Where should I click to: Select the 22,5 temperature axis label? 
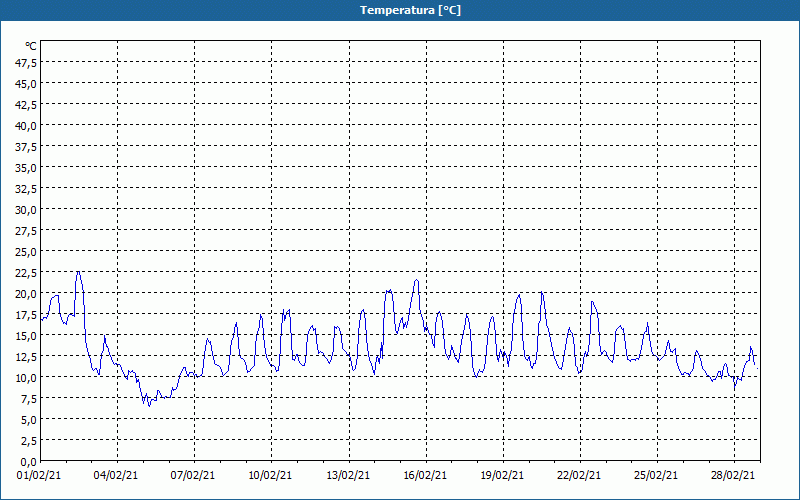point(26,272)
